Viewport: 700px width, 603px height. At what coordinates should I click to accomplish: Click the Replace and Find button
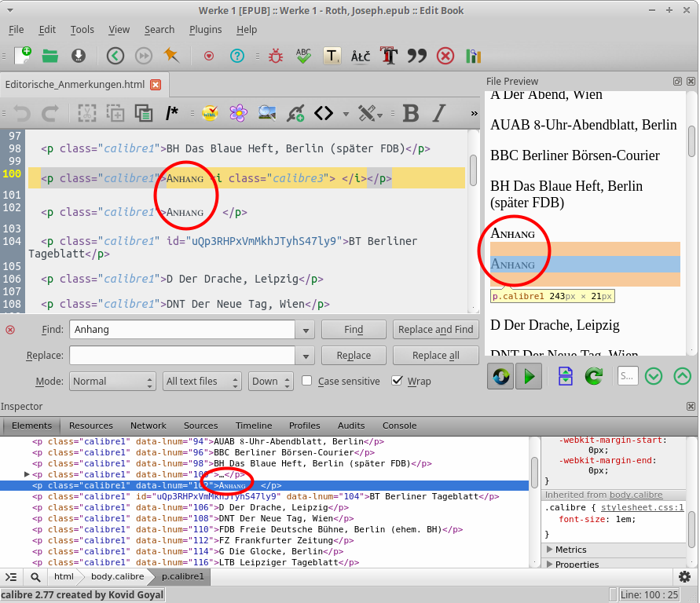435,330
